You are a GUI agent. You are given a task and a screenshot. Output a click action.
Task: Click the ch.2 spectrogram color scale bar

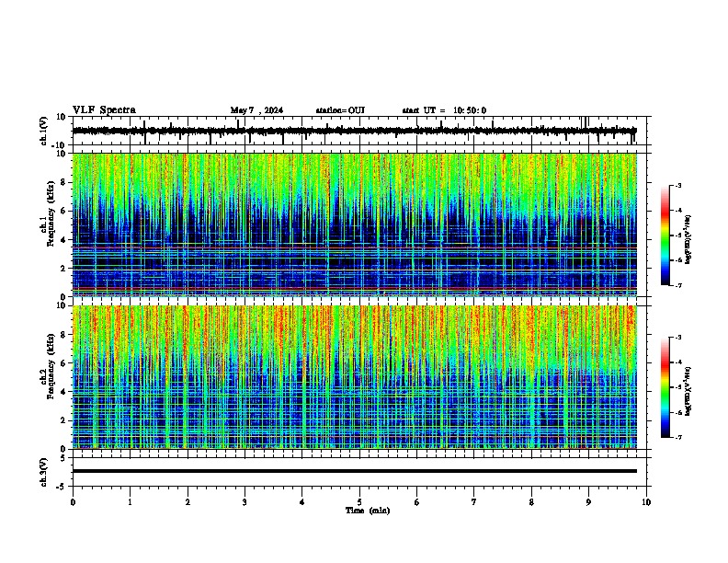click(x=665, y=387)
